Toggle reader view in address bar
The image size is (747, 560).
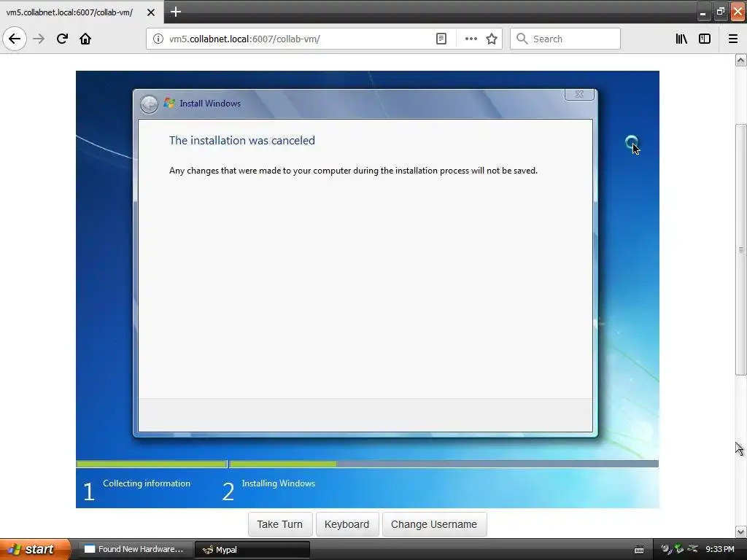coord(441,39)
